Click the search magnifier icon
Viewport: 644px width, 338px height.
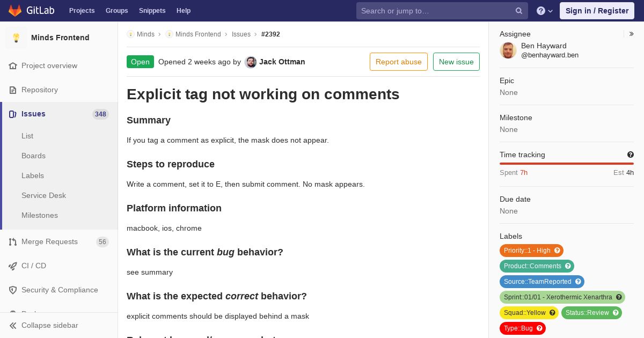point(519,11)
